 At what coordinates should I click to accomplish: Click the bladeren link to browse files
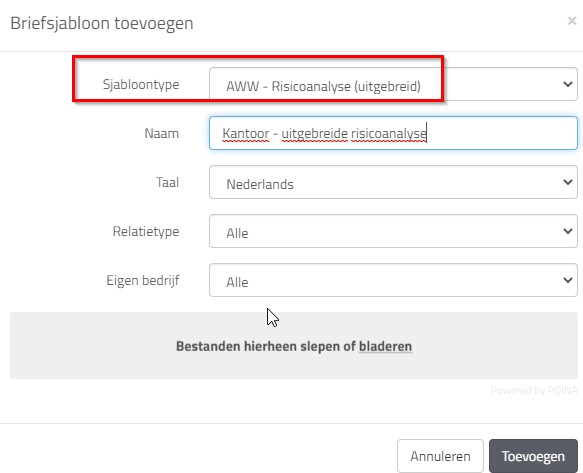tap(385, 347)
